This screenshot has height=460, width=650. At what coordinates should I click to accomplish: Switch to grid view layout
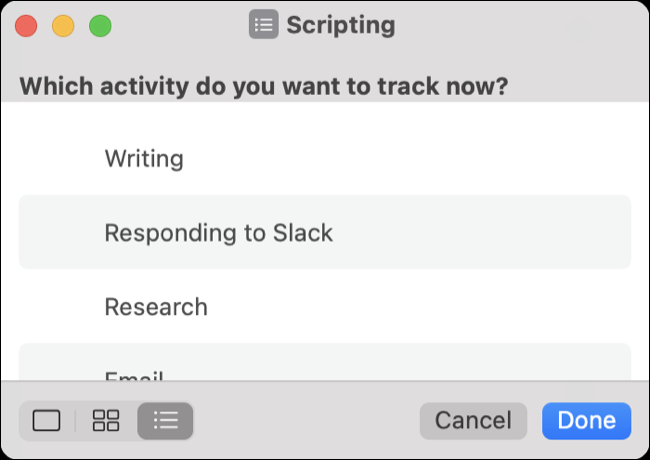point(105,421)
